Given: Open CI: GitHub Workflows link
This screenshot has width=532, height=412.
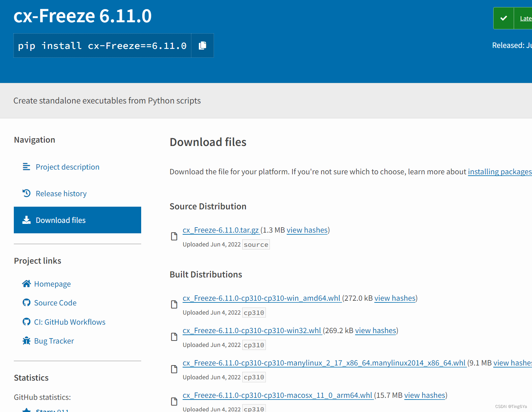Looking at the screenshot, I should point(70,322).
